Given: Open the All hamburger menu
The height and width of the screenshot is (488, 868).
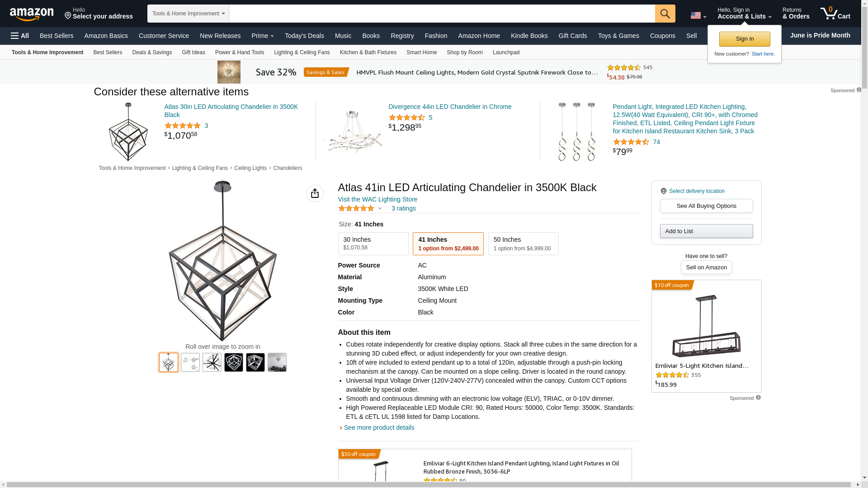Looking at the screenshot, I should [x=20, y=36].
